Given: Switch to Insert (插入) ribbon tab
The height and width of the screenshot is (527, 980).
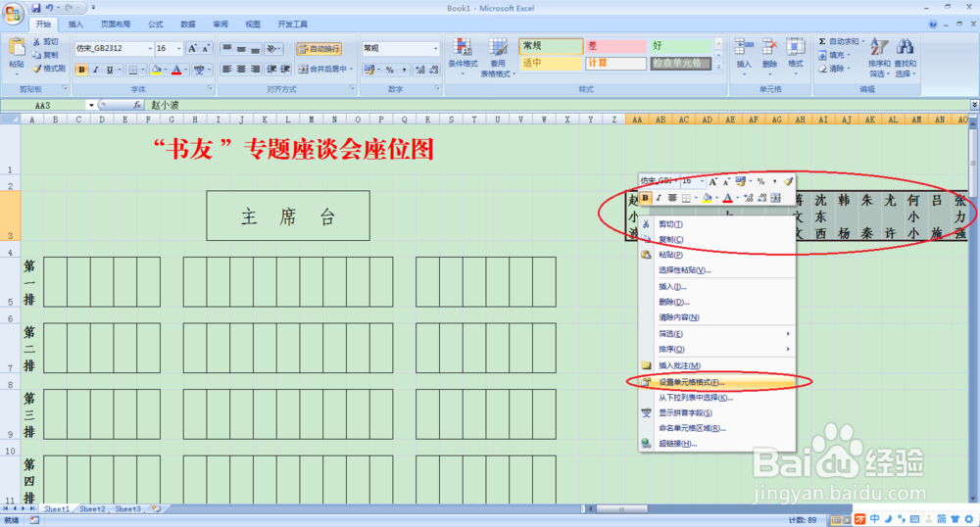Looking at the screenshot, I should pyautogui.click(x=75, y=24).
